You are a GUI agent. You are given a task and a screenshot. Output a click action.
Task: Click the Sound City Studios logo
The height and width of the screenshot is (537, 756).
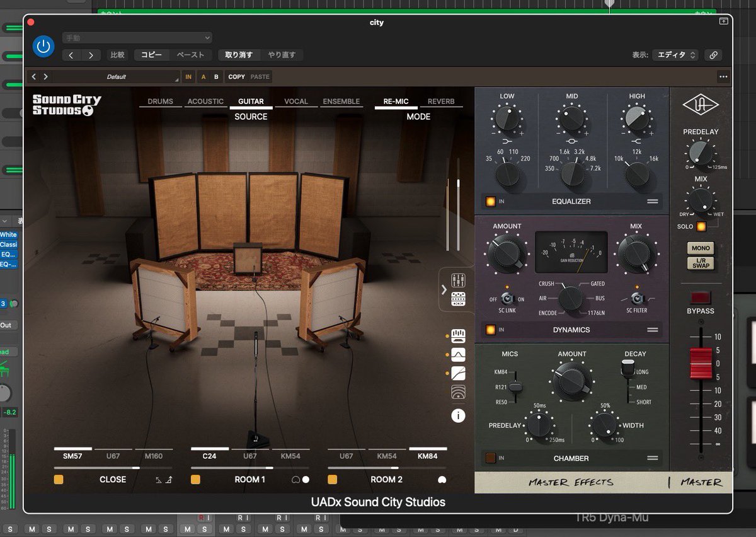tap(67, 105)
